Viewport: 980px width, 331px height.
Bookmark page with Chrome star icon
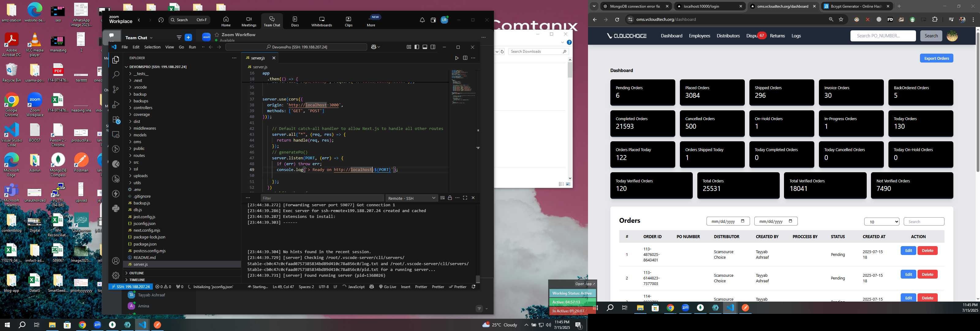841,19
